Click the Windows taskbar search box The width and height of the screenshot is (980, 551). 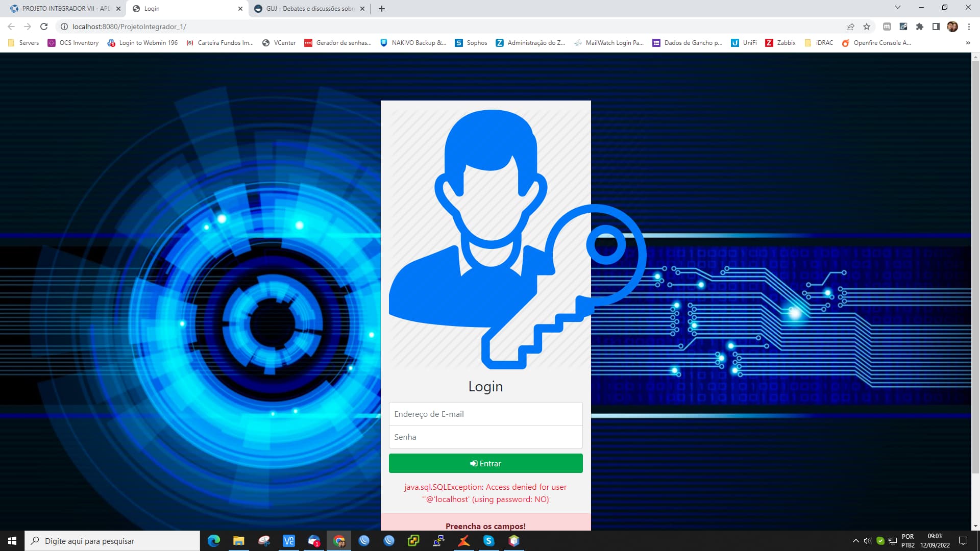click(112, 541)
